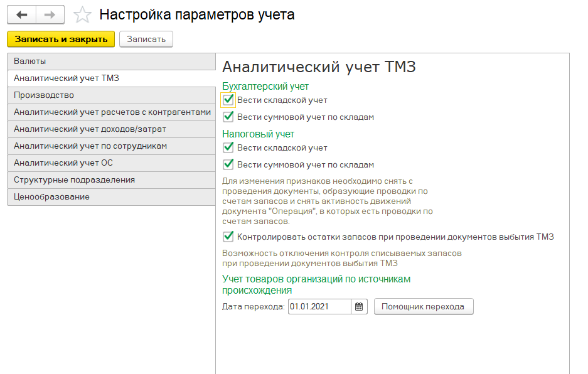Select the 'Аналитический учет ТМЗ' tab
This screenshot has height=374, width=588.
(x=110, y=78)
